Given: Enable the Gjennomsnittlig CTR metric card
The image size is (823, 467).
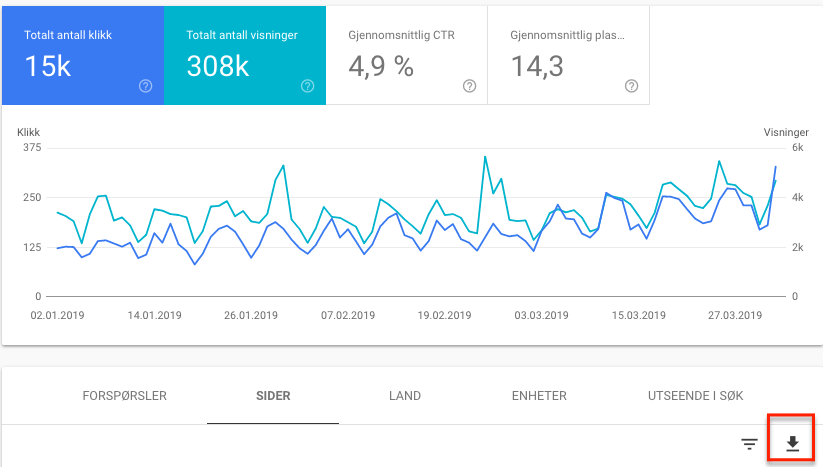Looking at the screenshot, I should pos(407,55).
